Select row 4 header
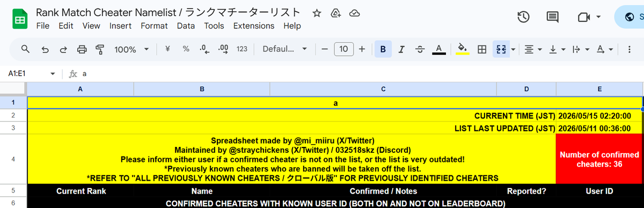 tap(13, 159)
